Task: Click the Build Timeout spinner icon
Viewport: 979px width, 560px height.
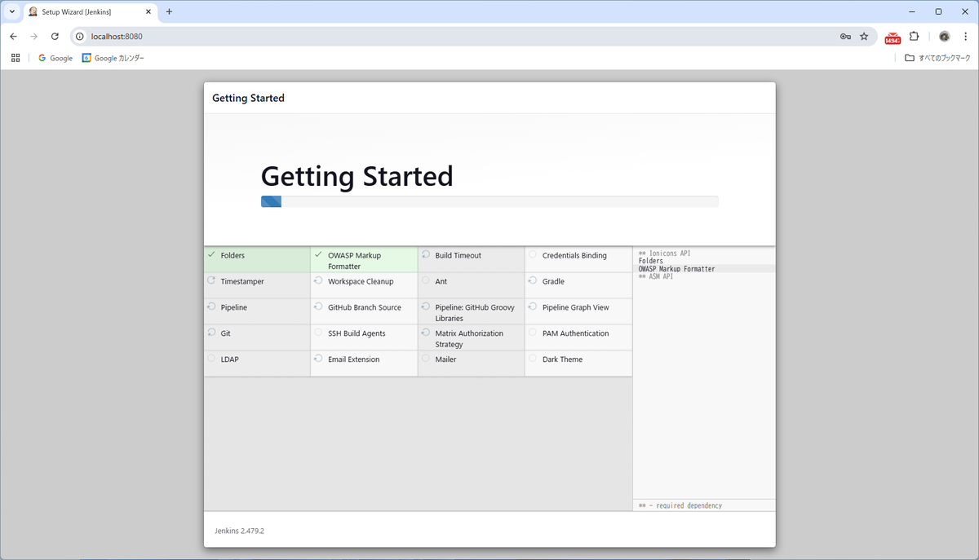Action: [426, 254]
